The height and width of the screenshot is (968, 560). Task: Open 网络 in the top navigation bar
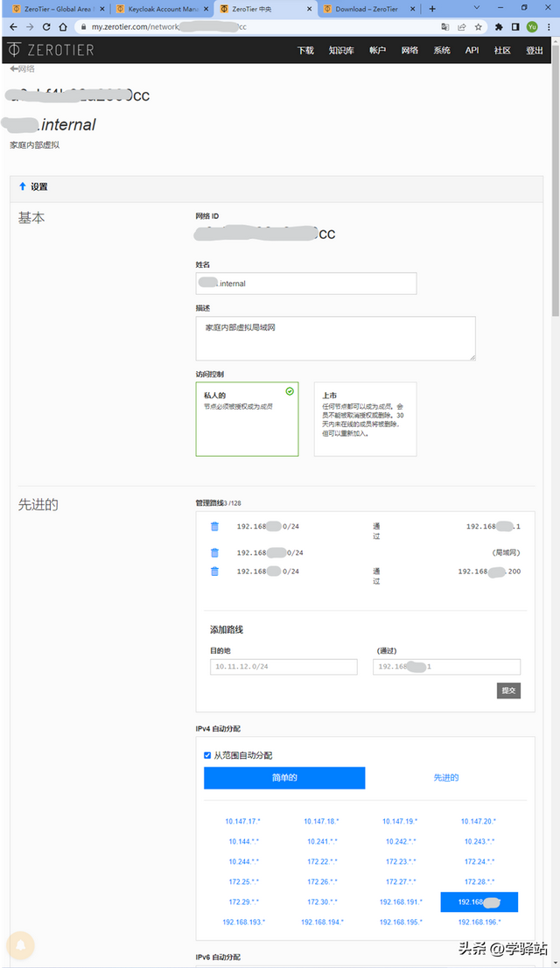[x=410, y=51]
